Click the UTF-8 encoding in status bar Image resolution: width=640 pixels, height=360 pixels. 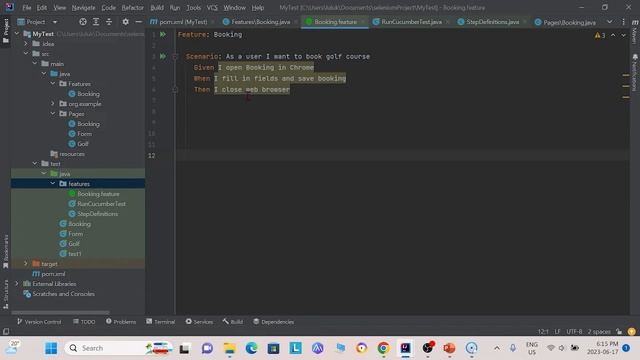coord(574,331)
